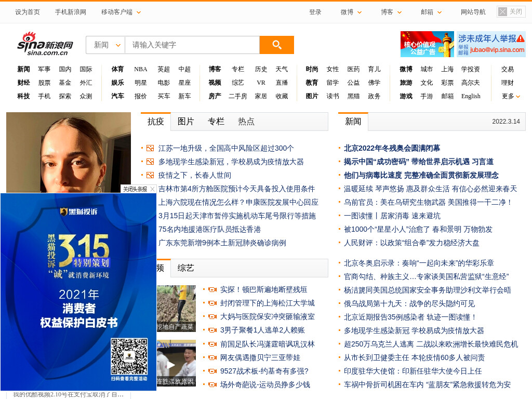This screenshot has height=399, width=532.
Task: Click the woman's portrait headline photo
Action: coord(69,152)
